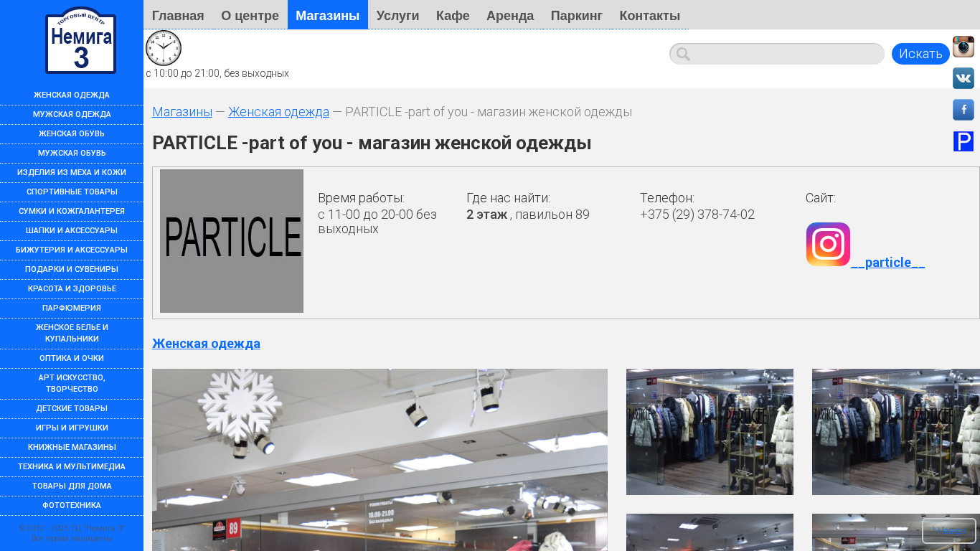This screenshot has height=551, width=980.
Task: Open Оптика и очки category
Action: point(72,359)
